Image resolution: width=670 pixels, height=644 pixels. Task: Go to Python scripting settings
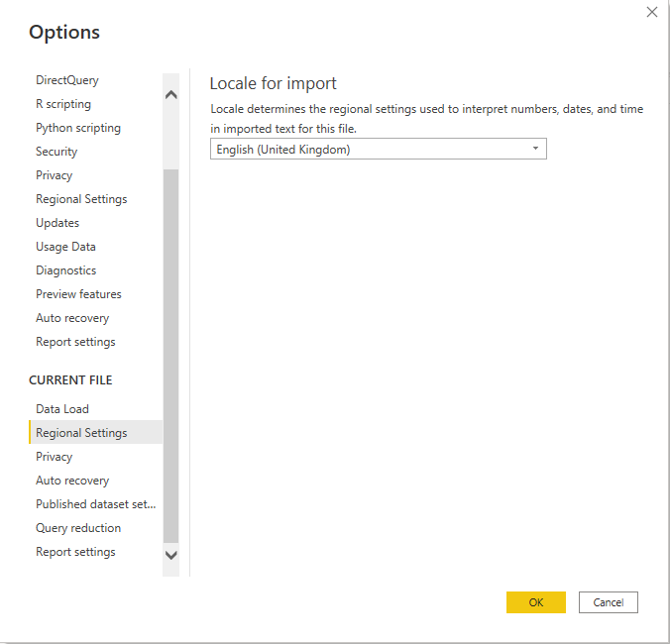[78, 128]
